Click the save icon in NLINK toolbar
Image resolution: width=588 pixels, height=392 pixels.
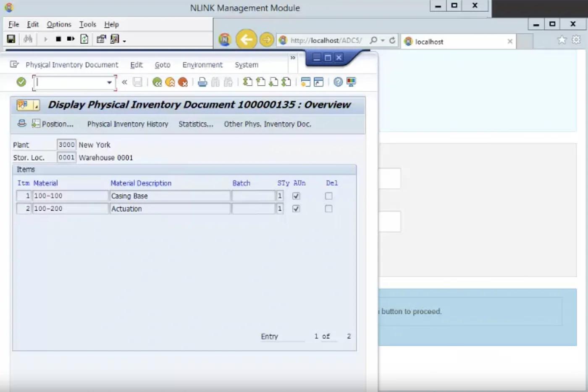click(x=11, y=39)
